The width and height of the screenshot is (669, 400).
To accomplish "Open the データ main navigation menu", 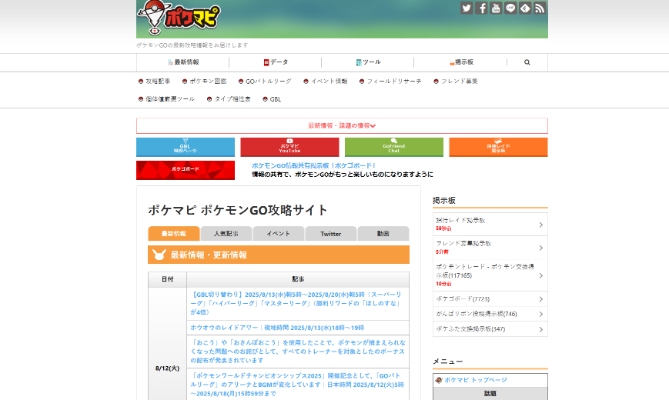I will pos(276,62).
